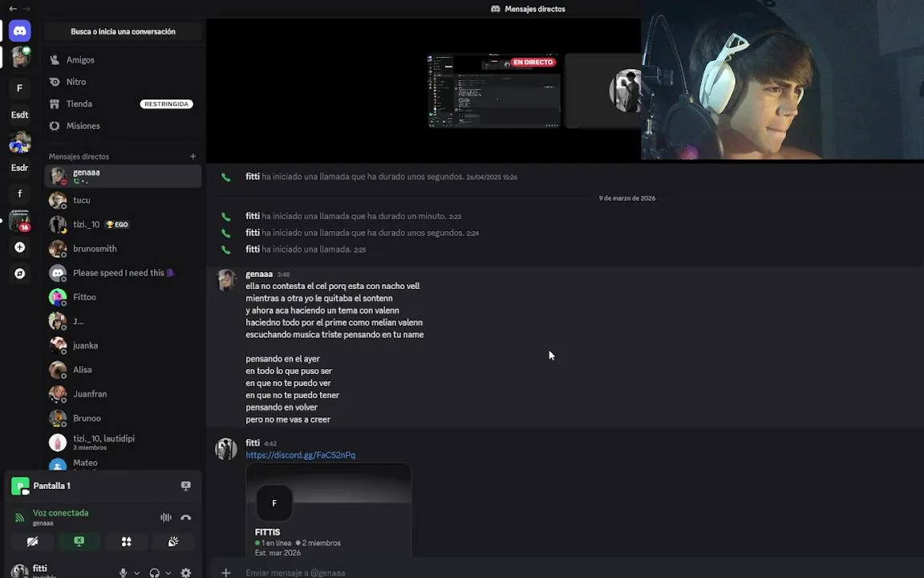Open the server with 16 unread badge
The image size is (924, 578).
(19, 221)
